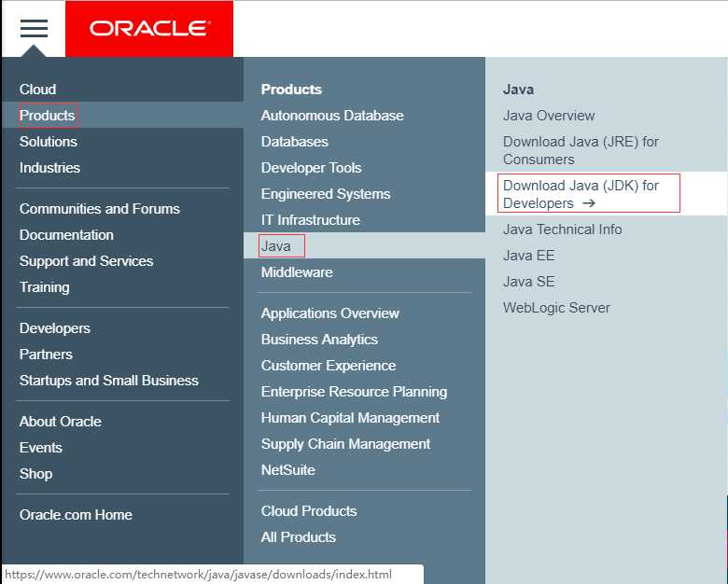Screen dimensions: 728x584
Task: Open the Solutions menu item
Action: click(49, 141)
